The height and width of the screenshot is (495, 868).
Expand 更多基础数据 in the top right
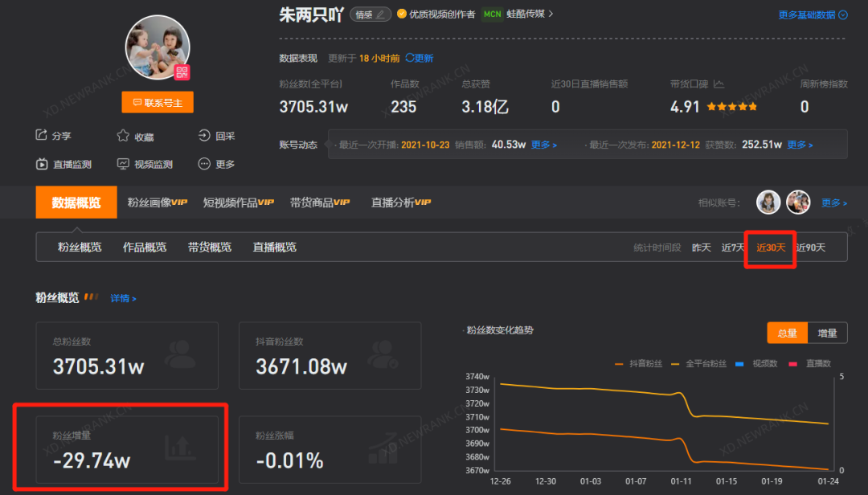click(x=813, y=14)
